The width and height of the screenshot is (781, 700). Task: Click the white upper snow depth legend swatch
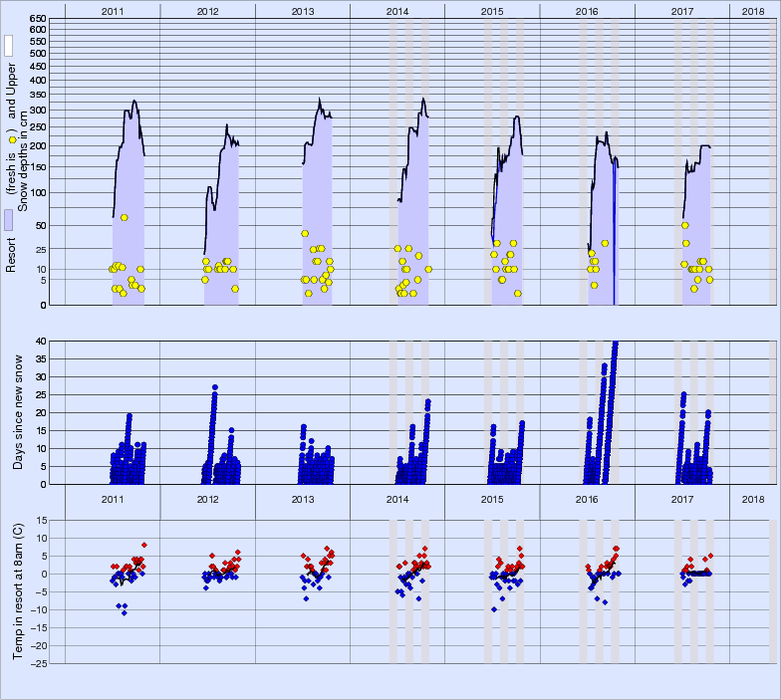[8, 46]
